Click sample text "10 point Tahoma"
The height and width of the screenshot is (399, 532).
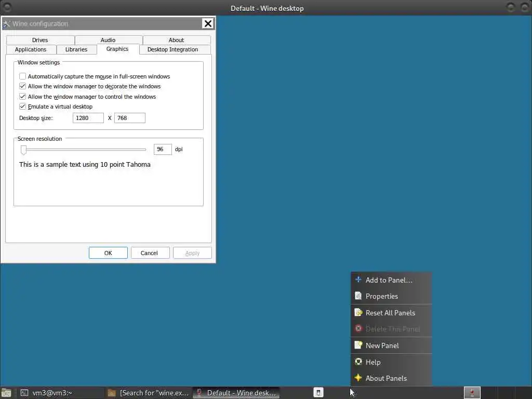click(125, 165)
